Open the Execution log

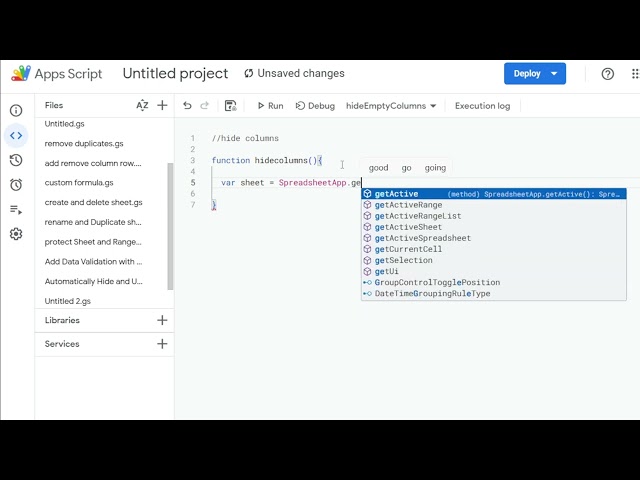(x=482, y=106)
